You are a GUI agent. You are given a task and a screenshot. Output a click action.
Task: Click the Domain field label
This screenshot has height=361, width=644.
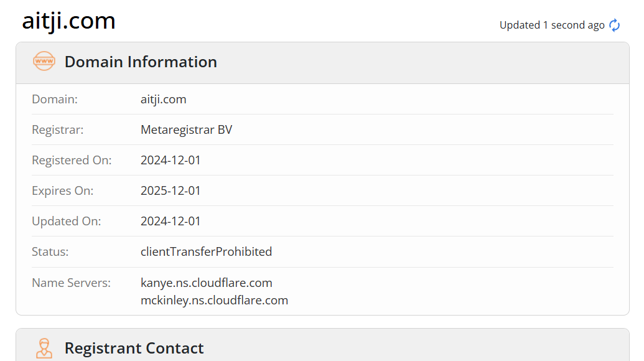click(55, 99)
